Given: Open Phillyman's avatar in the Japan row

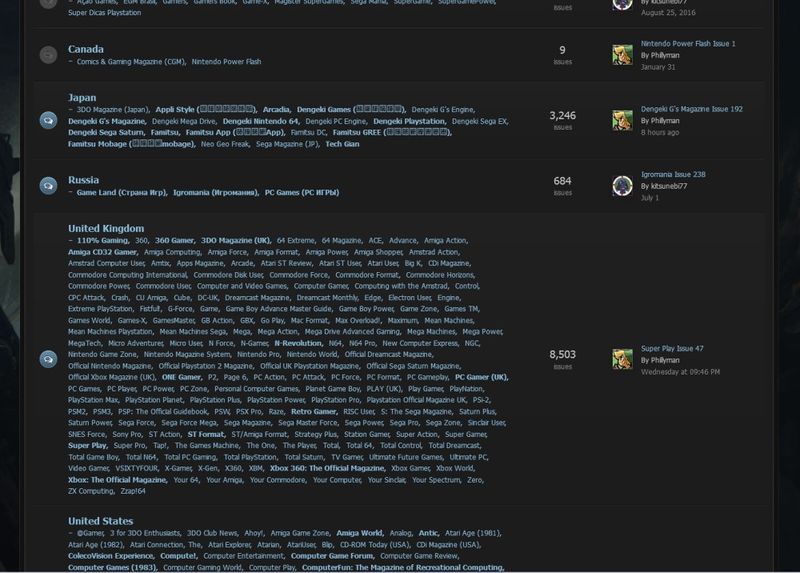Looking at the screenshot, I should [x=622, y=120].
